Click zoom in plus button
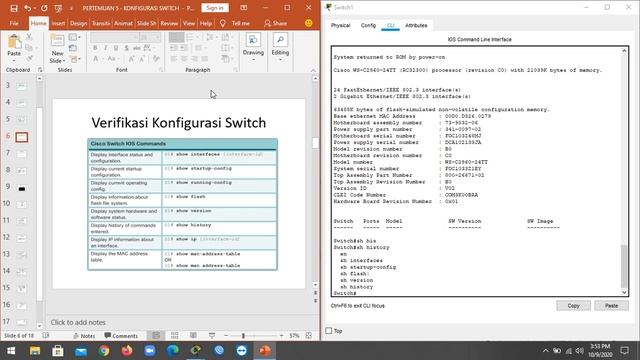This screenshot has width=640, height=360. pyautogui.click(x=281, y=336)
